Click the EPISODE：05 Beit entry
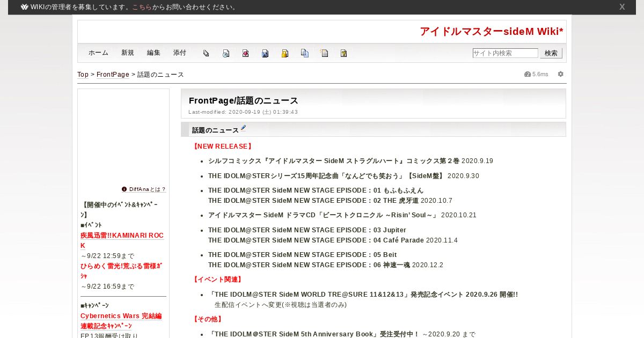 [302, 255]
